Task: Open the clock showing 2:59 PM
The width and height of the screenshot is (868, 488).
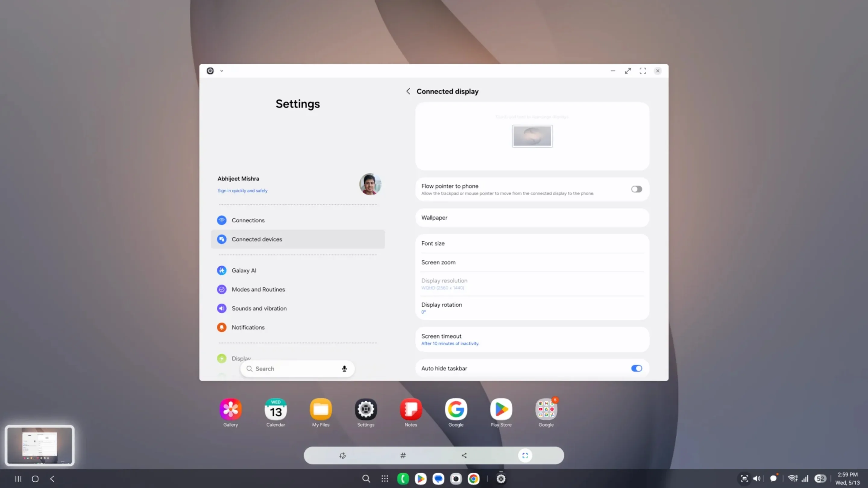Action: tap(848, 474)
